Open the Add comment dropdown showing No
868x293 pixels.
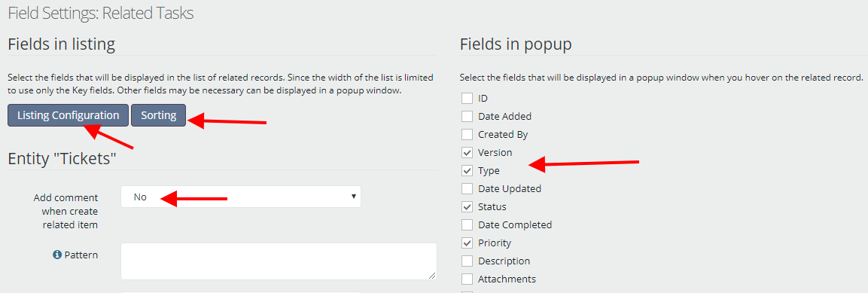[x=241, y=197]
